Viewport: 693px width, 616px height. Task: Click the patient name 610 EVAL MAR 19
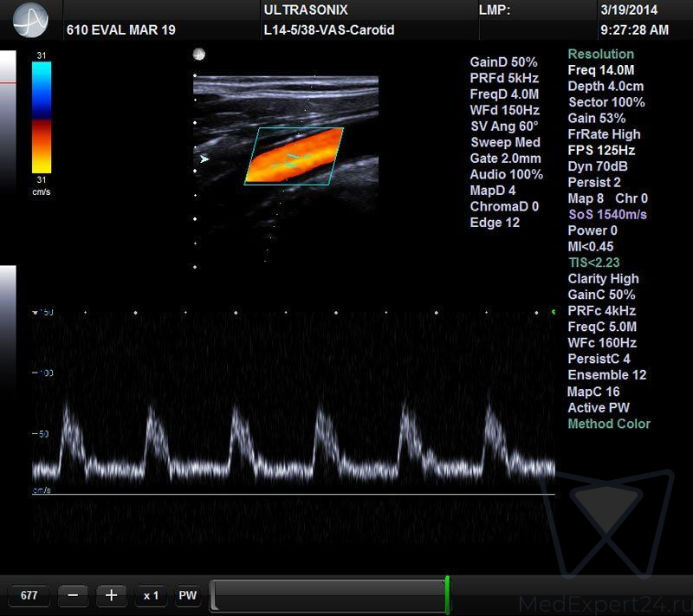point(120,30)
